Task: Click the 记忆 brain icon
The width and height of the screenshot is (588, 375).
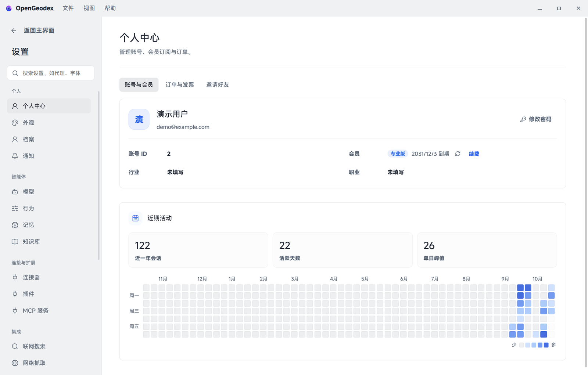Action: pos(15,225)
